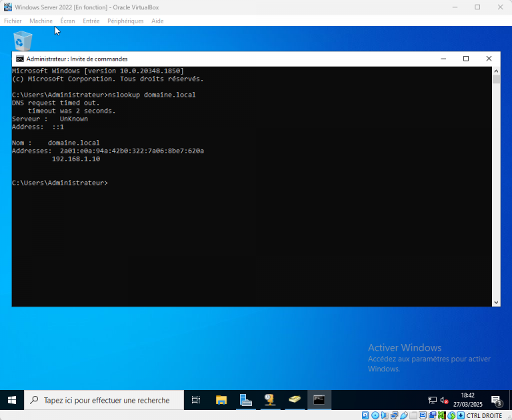The height and width of the screenshot is (420, 512).
Task: Click the VirtualBox optical disk status icon
Action: (375, 415)
